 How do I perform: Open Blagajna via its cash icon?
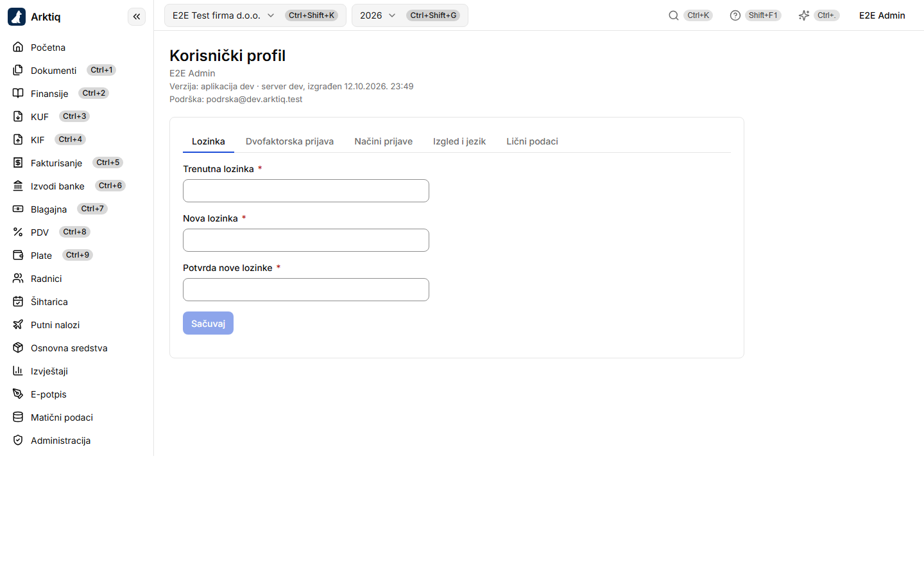(18, 209)
